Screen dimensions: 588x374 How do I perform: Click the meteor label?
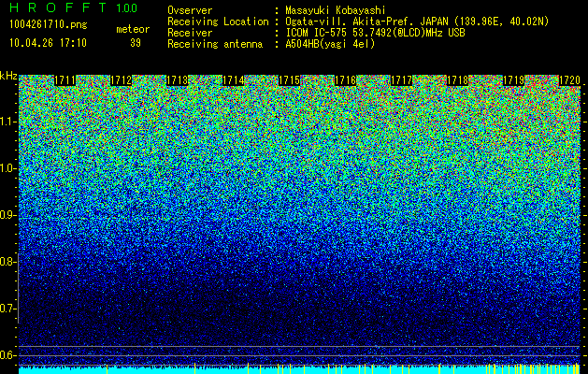pos(133,29)
